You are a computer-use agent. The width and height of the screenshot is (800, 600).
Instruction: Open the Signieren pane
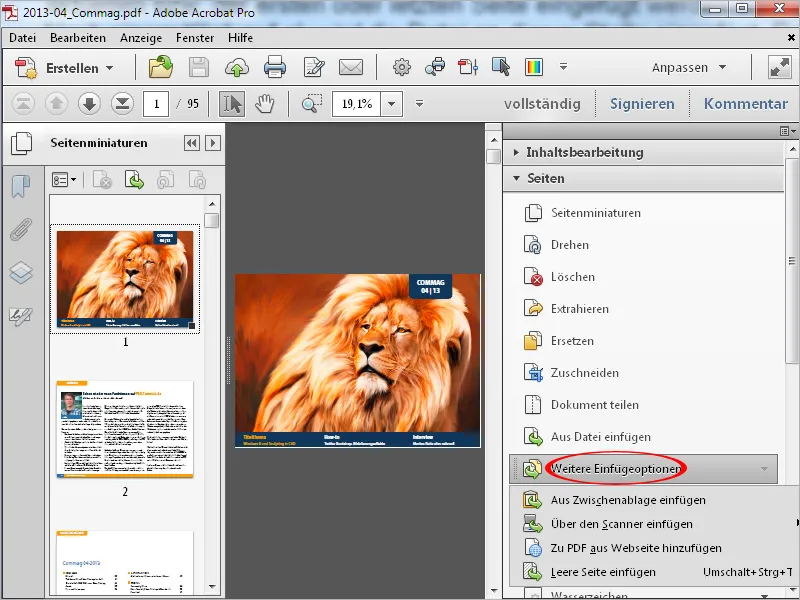pyautogui.click(x=642, y=104)
